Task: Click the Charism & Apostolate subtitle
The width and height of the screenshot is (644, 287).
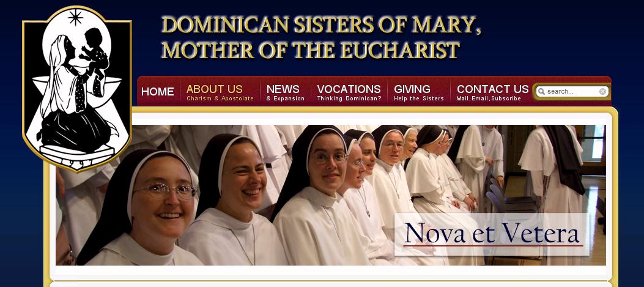Action: point(220,99)
